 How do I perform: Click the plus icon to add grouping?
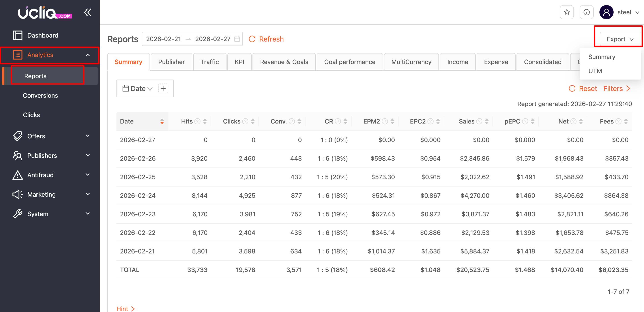(x=163, y=88)
